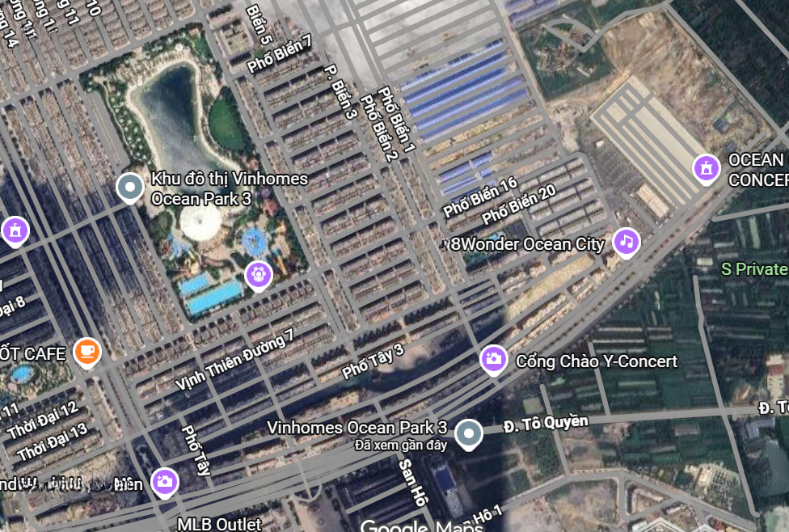Open the recently viewed Vinhomes Ocean Park 3 pin
Screen dimensions: 789x532
469,434
